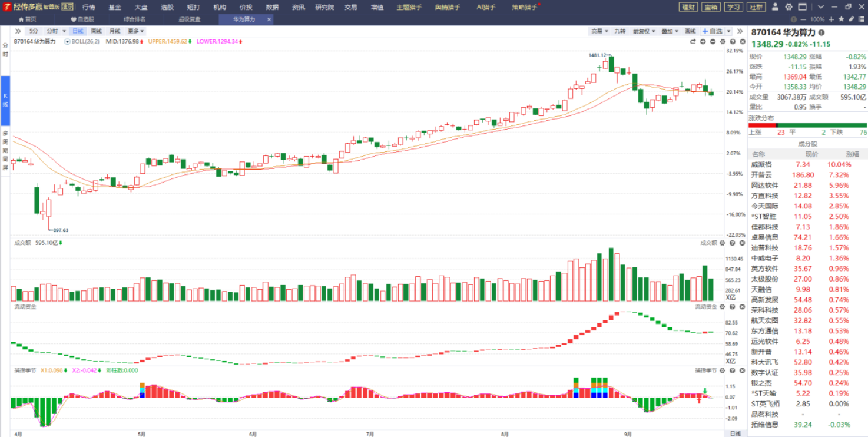
Task: Close main chart indicator with X icon
Action: [x=743, y=42]
